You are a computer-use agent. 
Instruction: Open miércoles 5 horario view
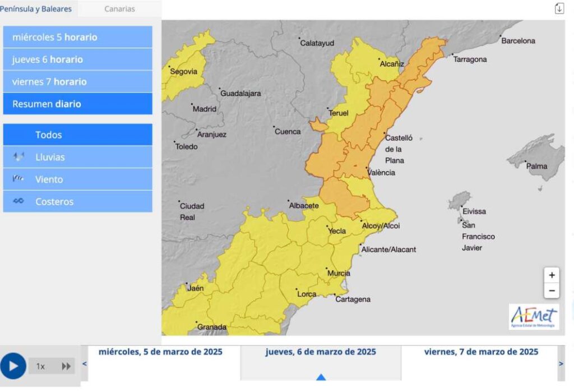77,37
